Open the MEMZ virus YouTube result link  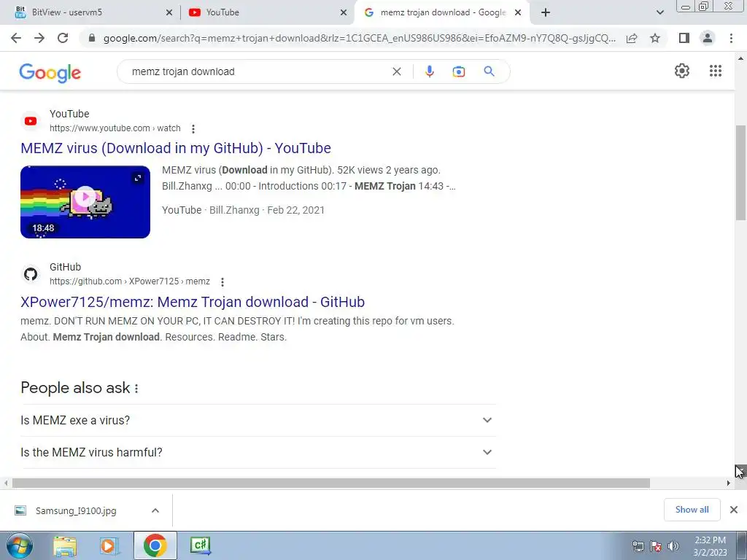(176, 148)
